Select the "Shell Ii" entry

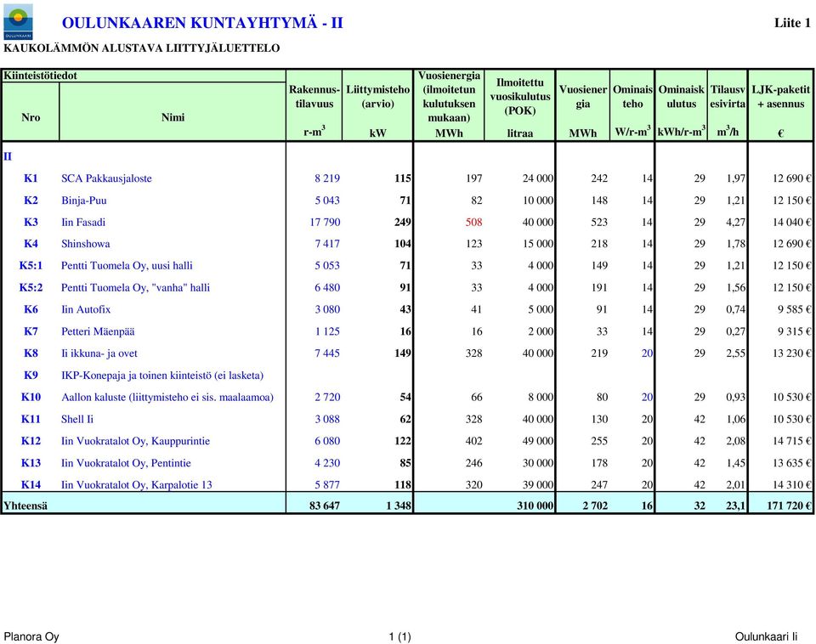point(77,419)
